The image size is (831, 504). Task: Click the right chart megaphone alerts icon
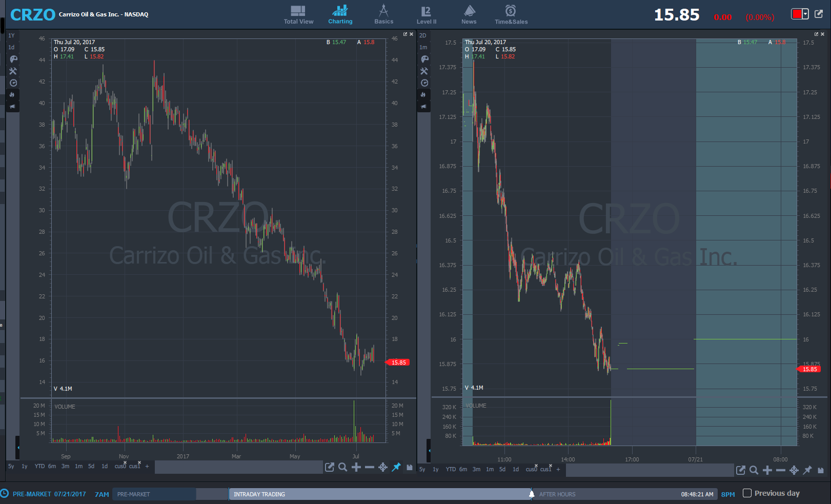pos(423,106)
